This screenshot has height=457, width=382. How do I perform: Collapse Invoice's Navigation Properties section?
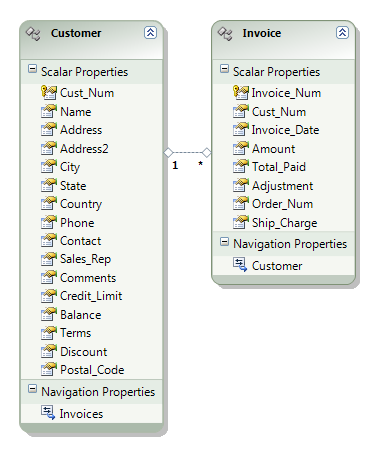coord(224,242)
